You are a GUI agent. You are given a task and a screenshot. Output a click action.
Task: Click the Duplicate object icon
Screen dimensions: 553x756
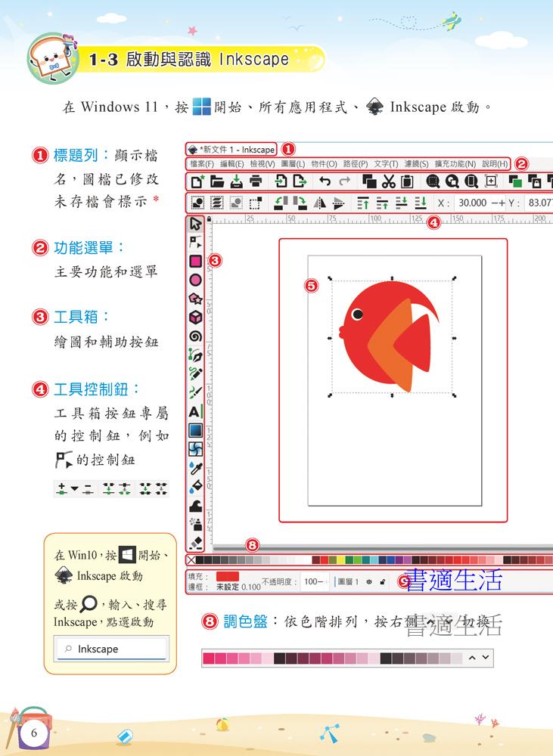point(515,181)
